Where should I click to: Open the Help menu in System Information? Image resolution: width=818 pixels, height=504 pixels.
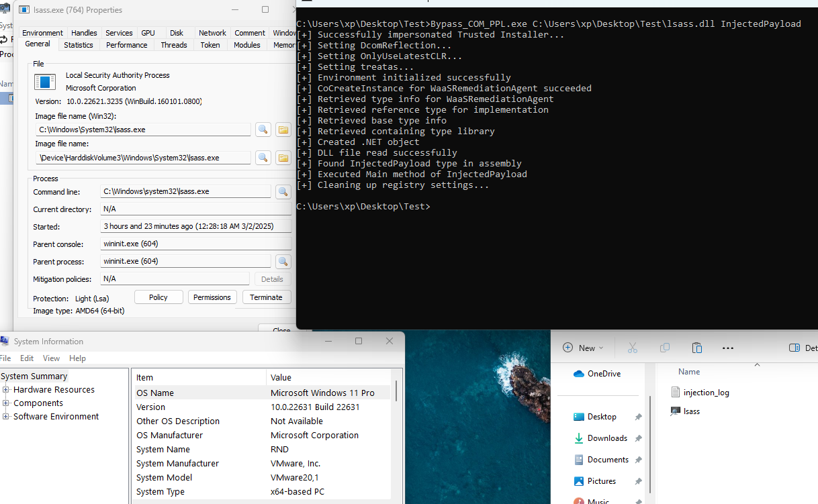click(x=77, y=358)
